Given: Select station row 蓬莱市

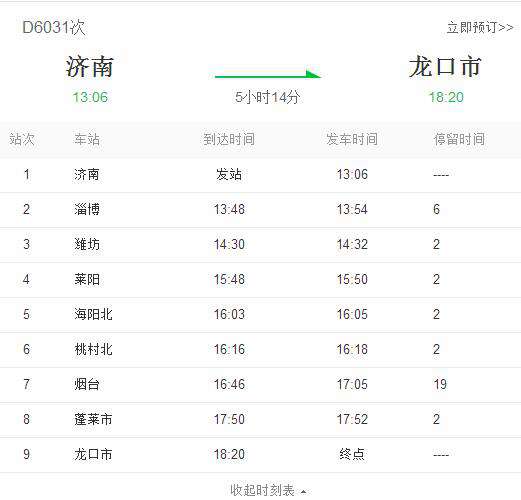Looking at the screenshot, I should [260, 420].
